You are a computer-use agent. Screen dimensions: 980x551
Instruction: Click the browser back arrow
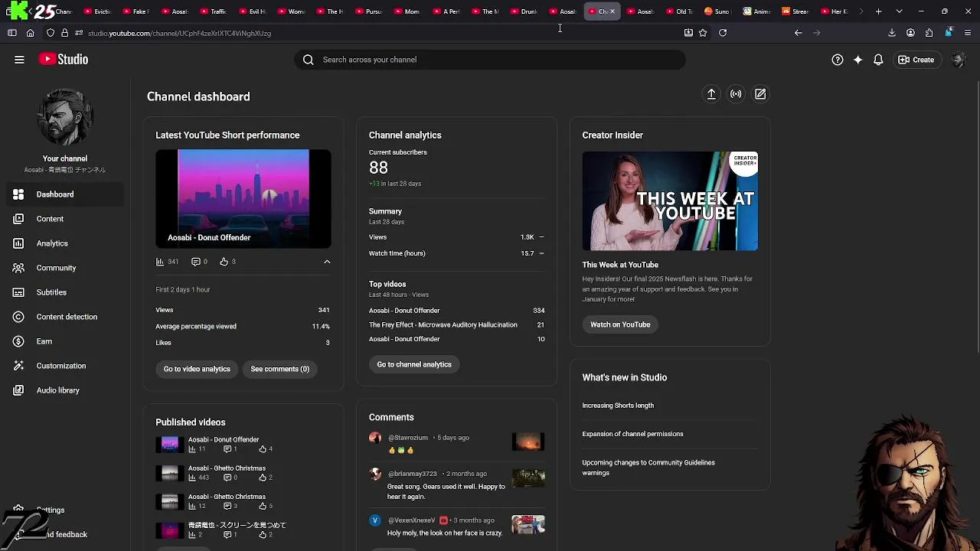798,33
